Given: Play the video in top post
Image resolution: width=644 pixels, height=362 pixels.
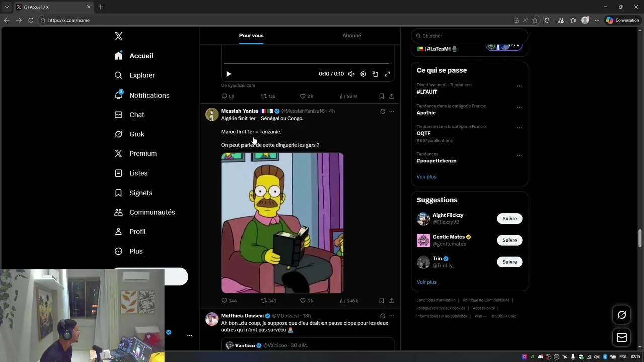Looking at the screenshot, I should tap(229, 74).
